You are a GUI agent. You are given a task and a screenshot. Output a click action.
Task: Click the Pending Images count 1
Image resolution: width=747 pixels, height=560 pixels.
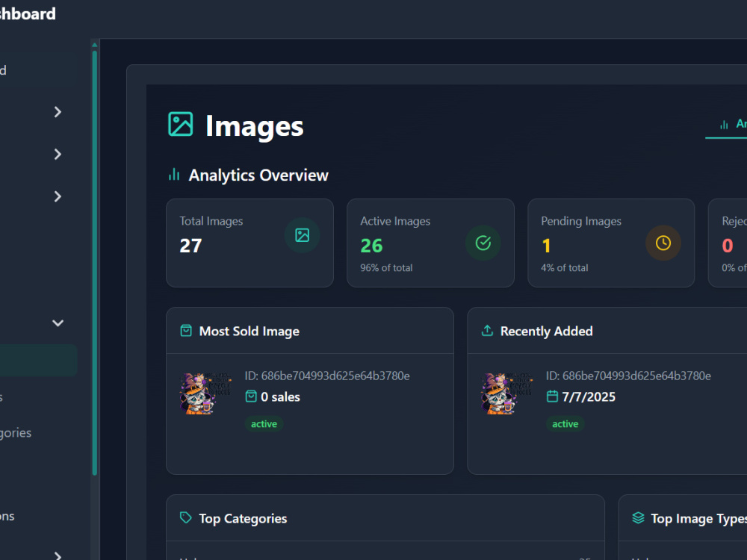pyautogui.click(x=547, y=246)
